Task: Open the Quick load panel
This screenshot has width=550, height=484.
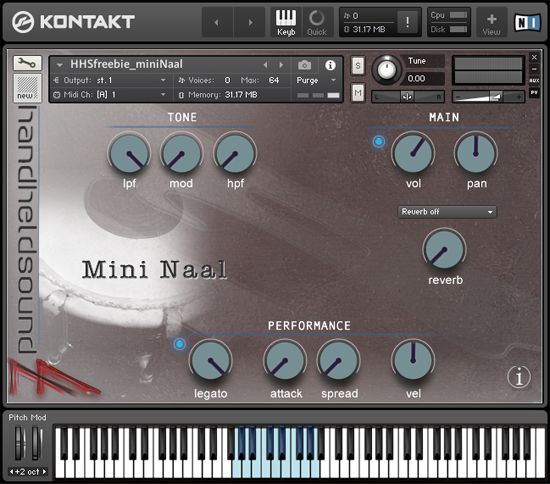Action: coord(316,22)
